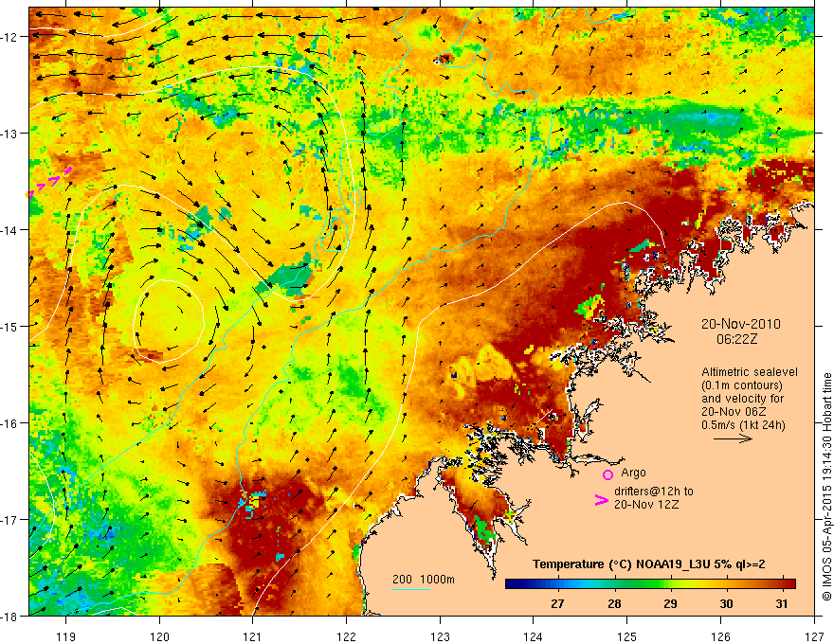
Task: Click the latitude axis label '-18'
Action: pyautogui.click(x=10, y=617)
